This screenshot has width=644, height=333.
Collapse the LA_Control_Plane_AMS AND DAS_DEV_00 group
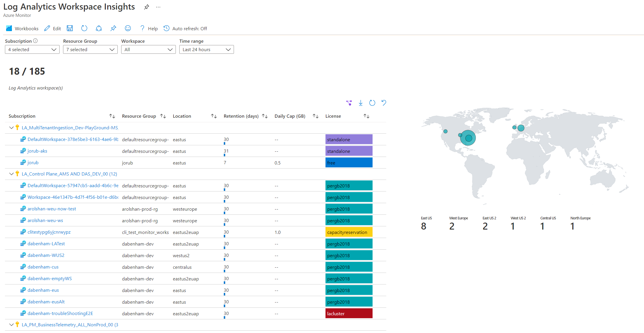(11, 174)
